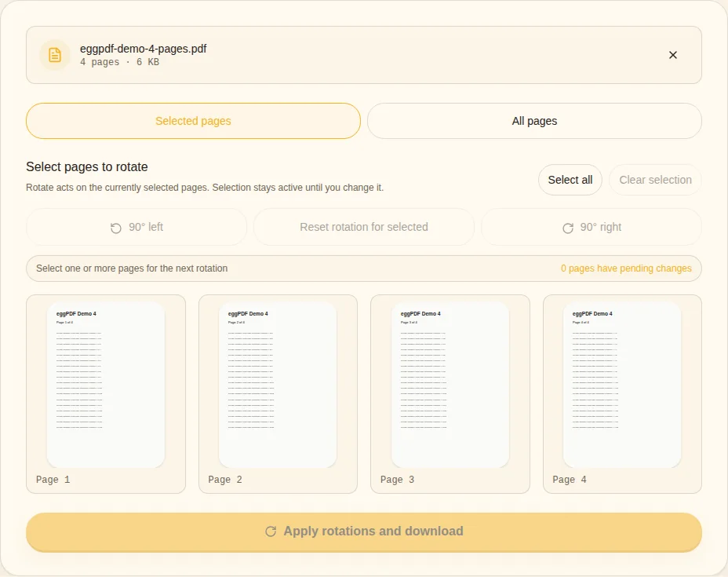Click the counter-clockwise rotate icon
Image resolution: width=728 pixels, height=577 pixels.
click(x=116, y=228)
